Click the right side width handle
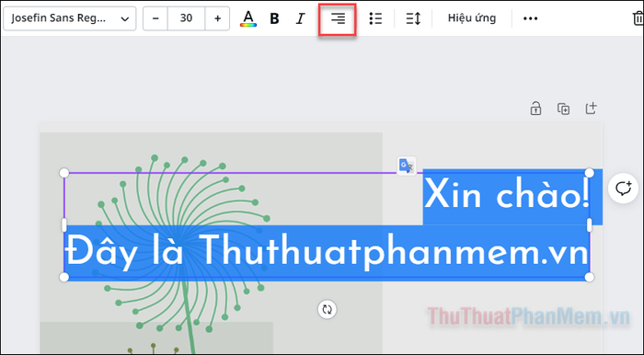Viewport: 644px width, 355px height. (x=590, y=225)
